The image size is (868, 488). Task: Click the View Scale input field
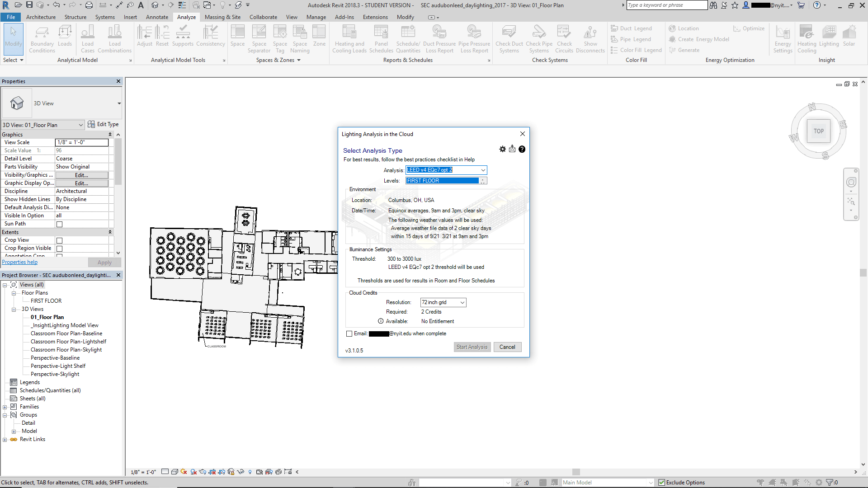(82, 142)
